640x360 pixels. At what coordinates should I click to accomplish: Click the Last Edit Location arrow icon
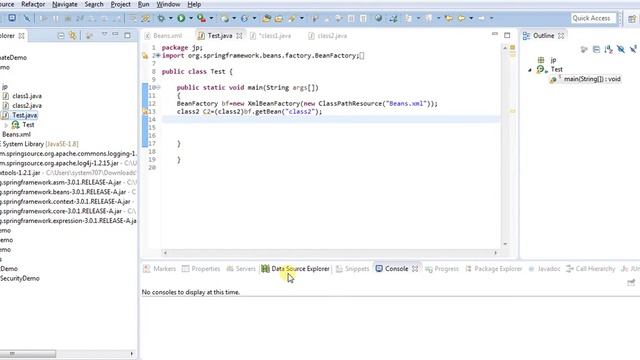[449, 18]
